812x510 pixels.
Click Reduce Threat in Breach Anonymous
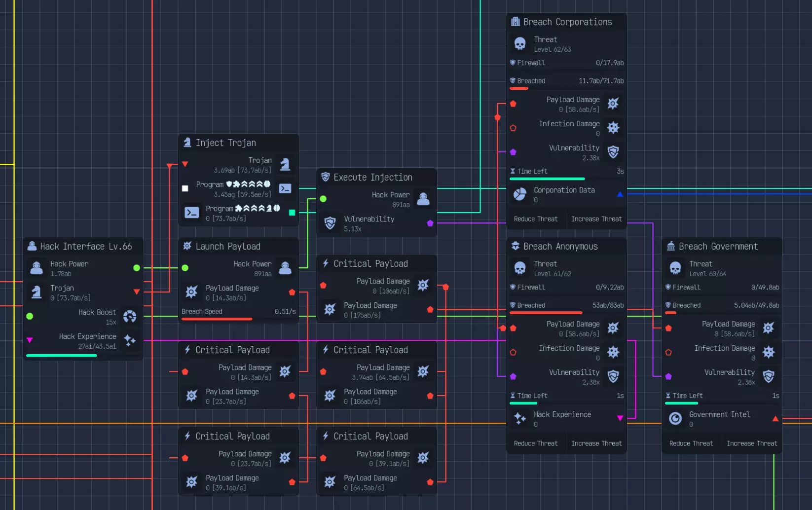pos(536,443)
